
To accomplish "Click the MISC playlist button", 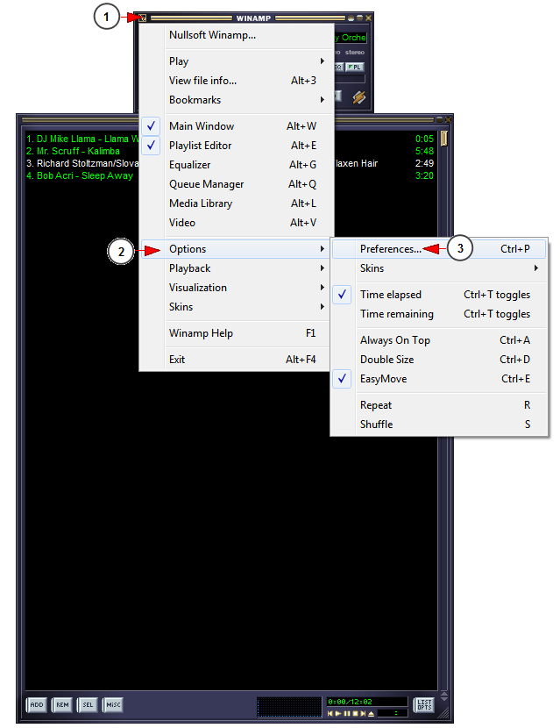I will coord(113,705).
